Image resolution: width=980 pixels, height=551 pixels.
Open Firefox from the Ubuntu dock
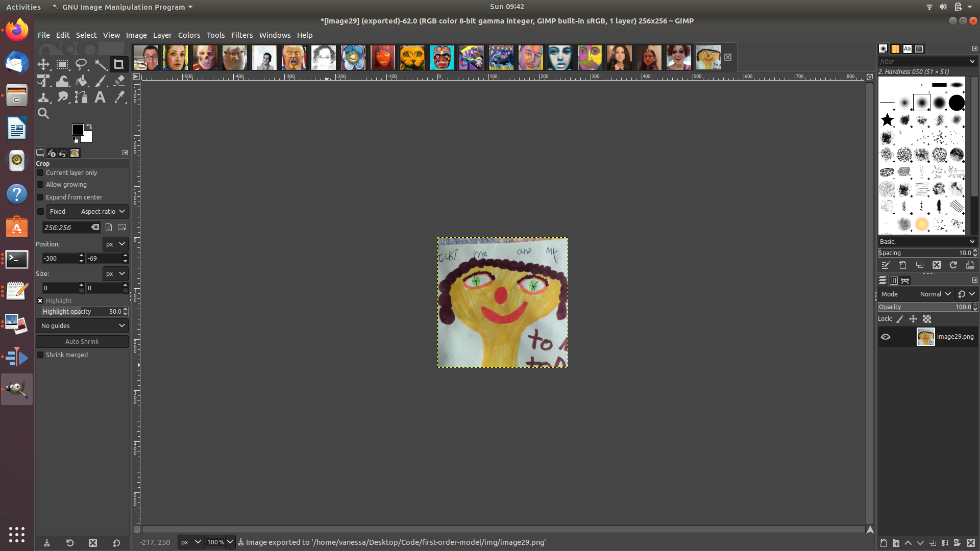click(17, 30)
